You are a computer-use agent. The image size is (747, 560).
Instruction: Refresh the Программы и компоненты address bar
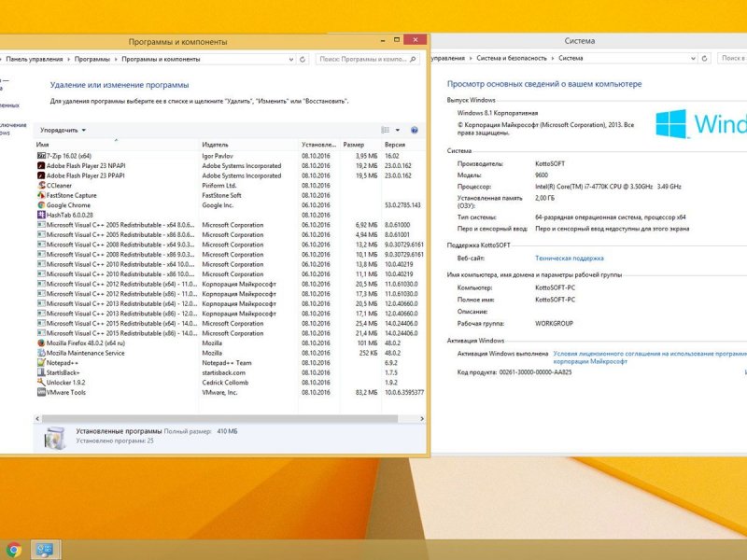[x=302, y=59]
